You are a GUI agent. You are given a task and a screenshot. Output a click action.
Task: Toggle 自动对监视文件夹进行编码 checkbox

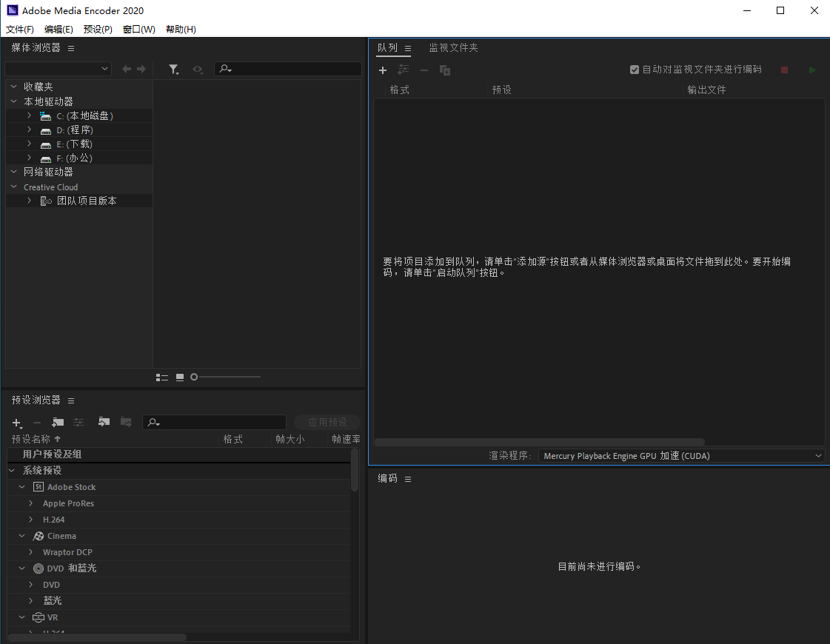635,70
